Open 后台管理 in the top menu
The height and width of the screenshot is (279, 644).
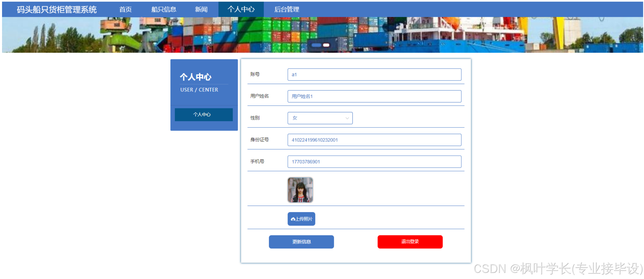coord(287,9)
